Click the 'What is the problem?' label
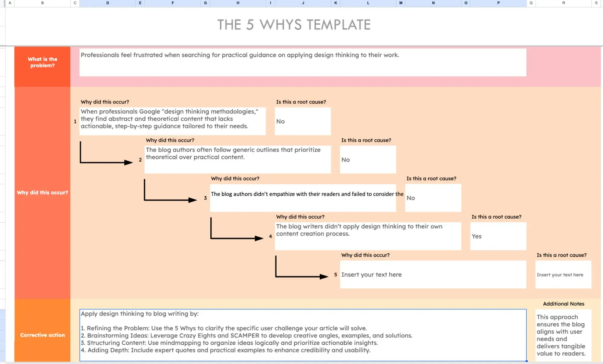The image size is (603, 364). 43,62
